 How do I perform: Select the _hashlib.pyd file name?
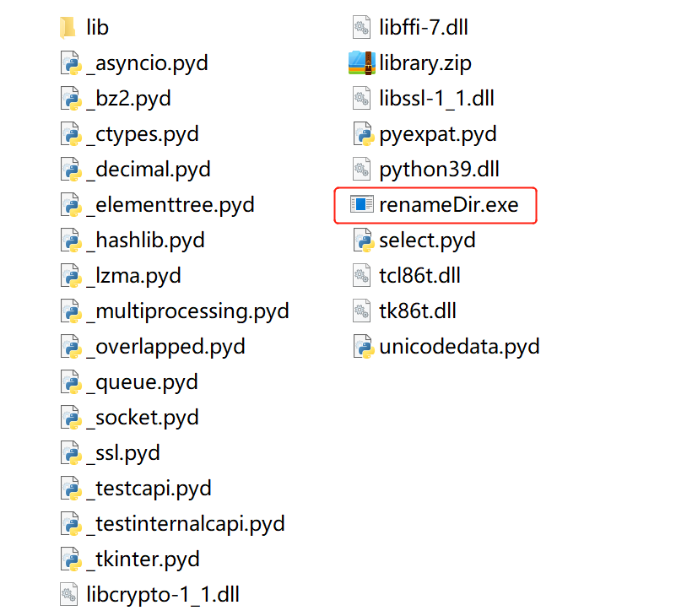[x=145, y=240]
